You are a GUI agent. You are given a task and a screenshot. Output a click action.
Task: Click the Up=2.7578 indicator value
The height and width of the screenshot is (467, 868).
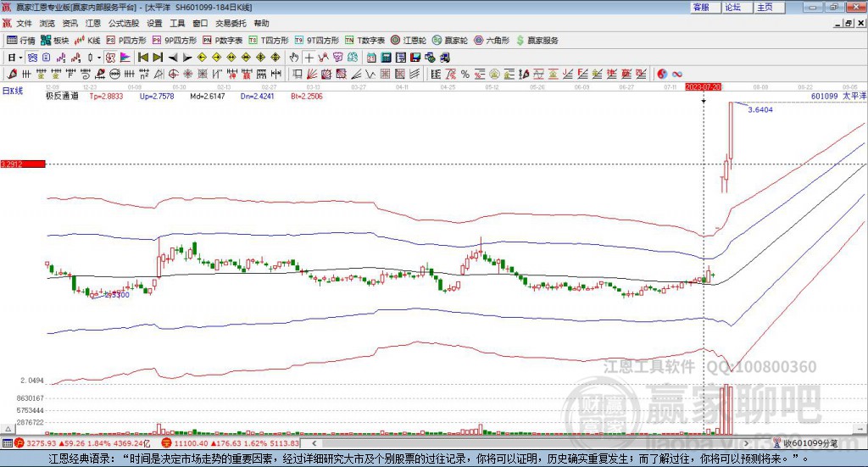[x=157, y=96]
